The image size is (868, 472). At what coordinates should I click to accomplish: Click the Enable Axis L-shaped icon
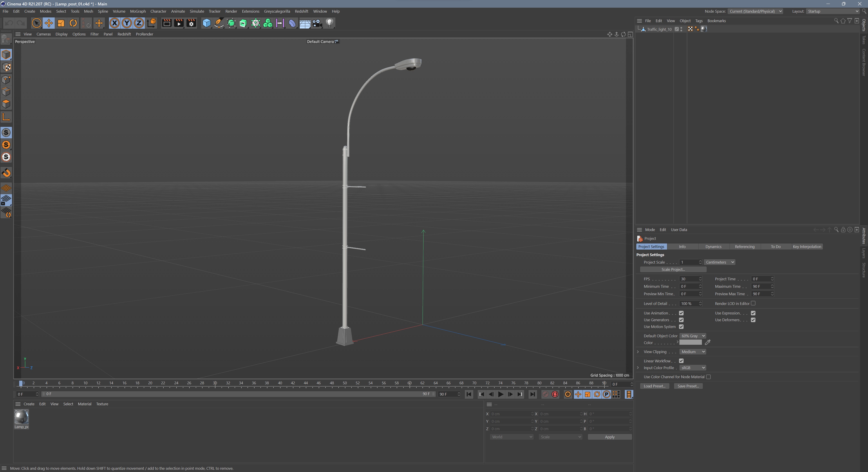[6, 117]
